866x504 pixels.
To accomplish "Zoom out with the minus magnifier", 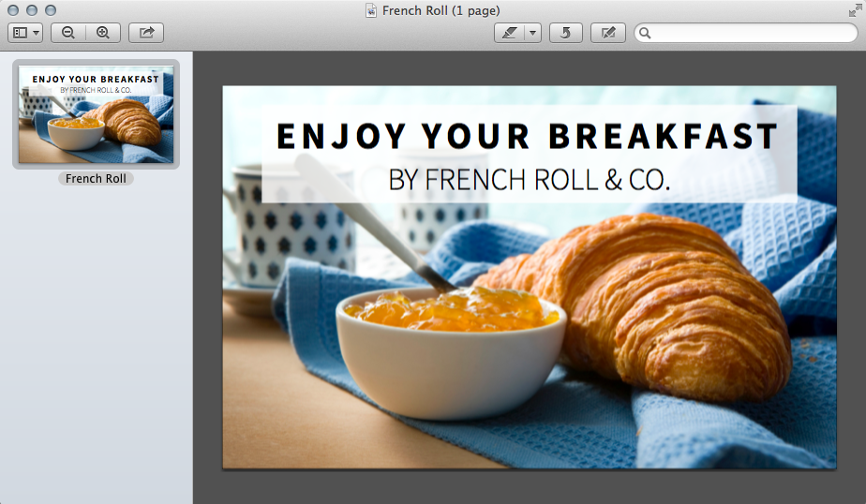I will [x=68, y=33].
